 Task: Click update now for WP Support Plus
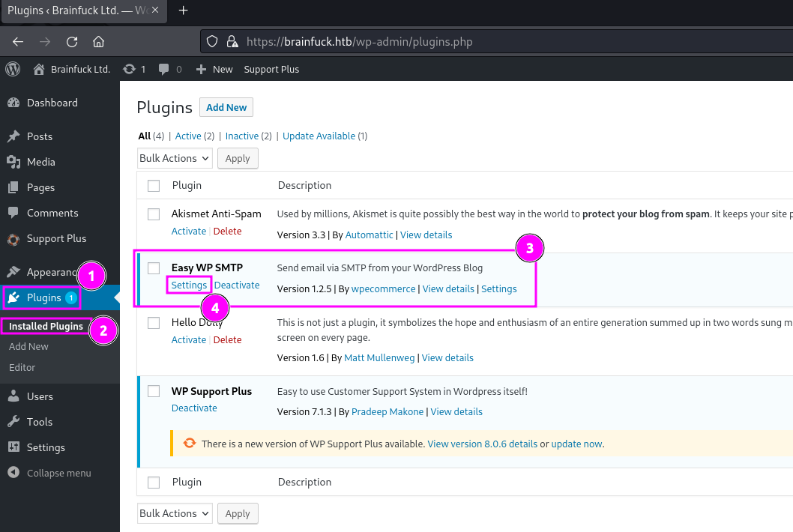[576, 444]
